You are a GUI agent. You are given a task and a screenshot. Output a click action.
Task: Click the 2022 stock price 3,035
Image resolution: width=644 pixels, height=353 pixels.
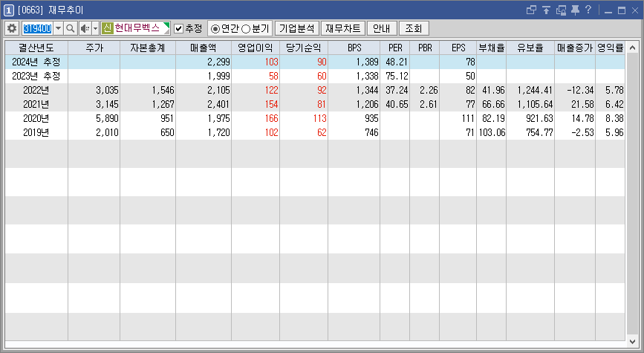tap(107, 90)
